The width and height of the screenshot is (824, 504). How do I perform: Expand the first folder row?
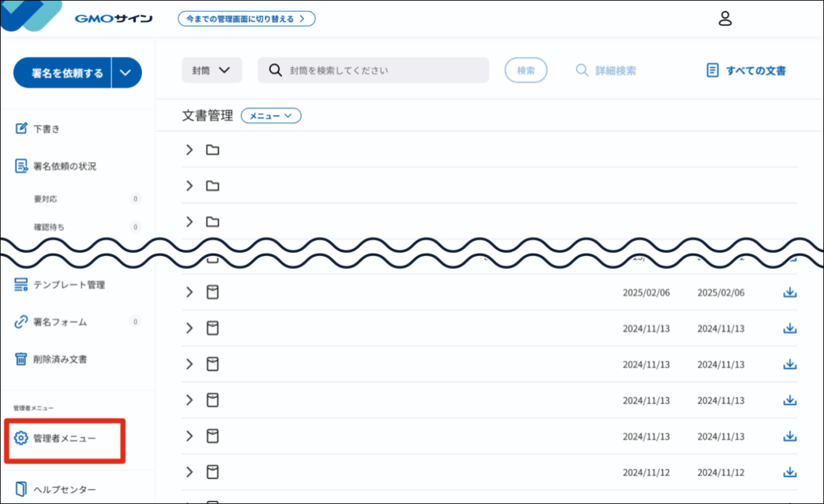[189, 150]
